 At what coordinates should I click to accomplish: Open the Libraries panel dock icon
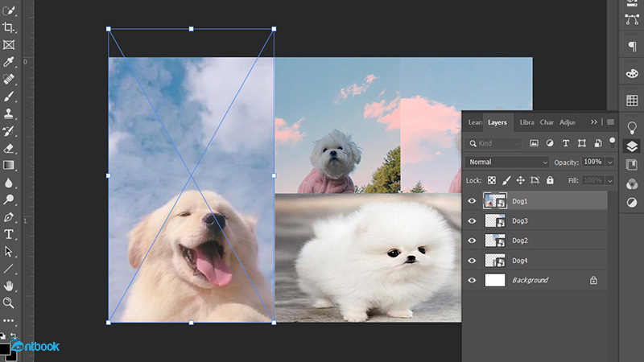[632, 165]
